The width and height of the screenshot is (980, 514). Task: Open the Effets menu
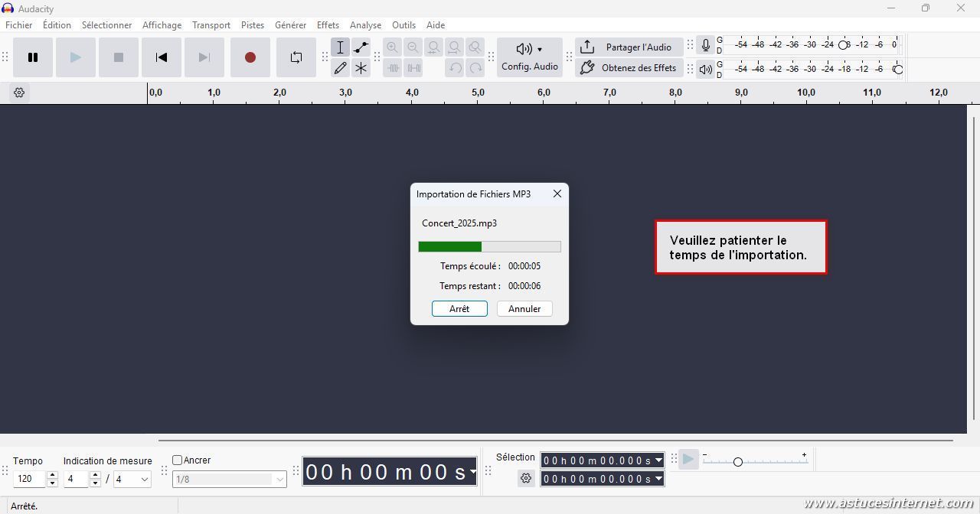tap(328, 25)
